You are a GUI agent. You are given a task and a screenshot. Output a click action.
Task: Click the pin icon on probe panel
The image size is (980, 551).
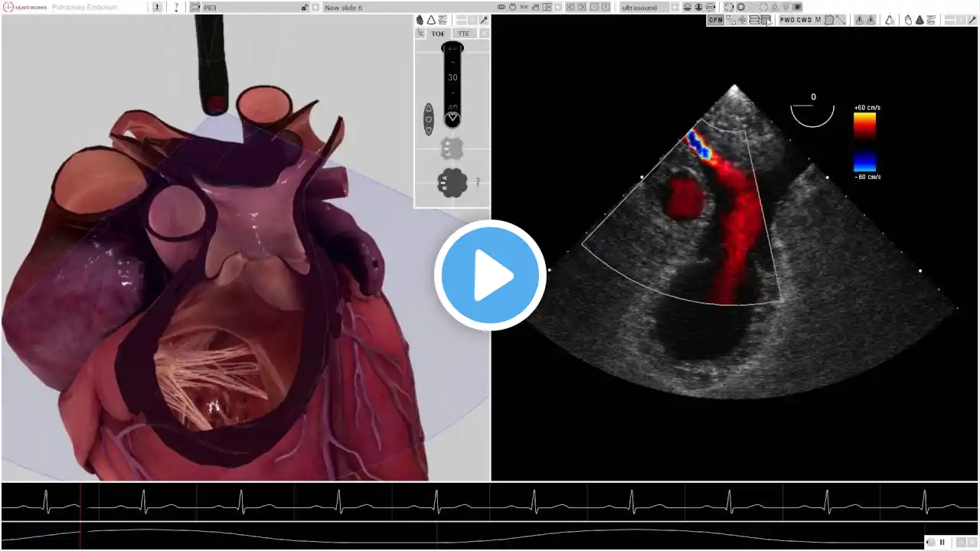tap(483, 20)
